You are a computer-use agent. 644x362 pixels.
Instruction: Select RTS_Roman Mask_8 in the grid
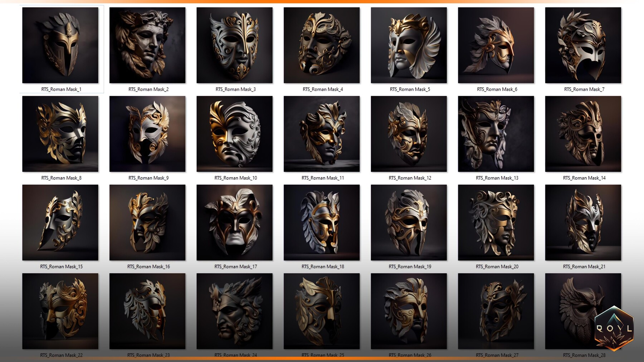click(61, 133)
